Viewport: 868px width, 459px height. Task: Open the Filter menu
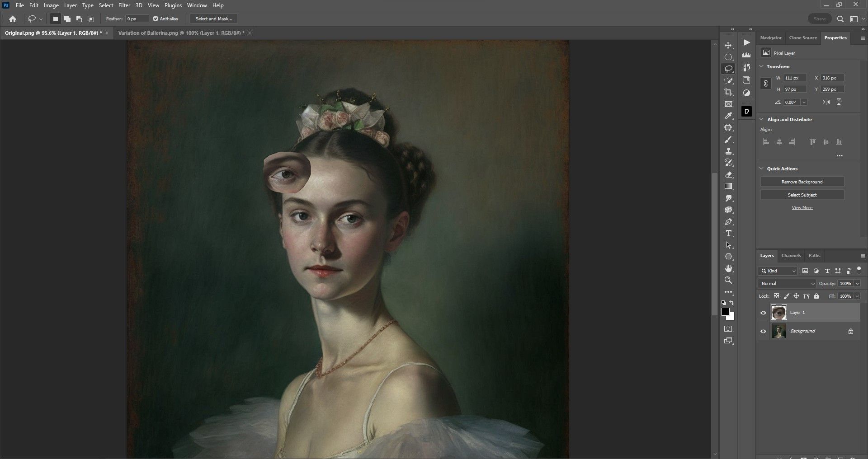[x=124, y=5]
